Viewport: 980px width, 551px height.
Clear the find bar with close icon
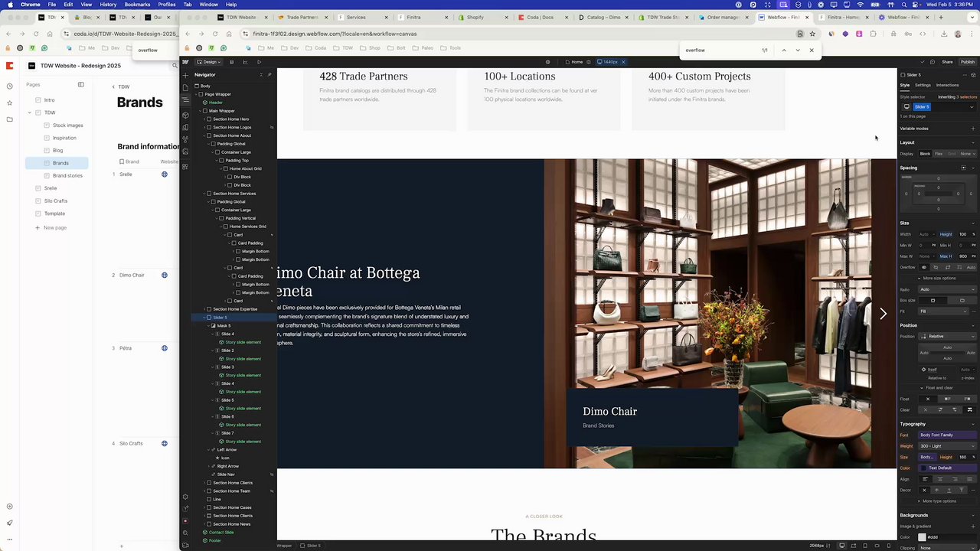tap(812, 51)
